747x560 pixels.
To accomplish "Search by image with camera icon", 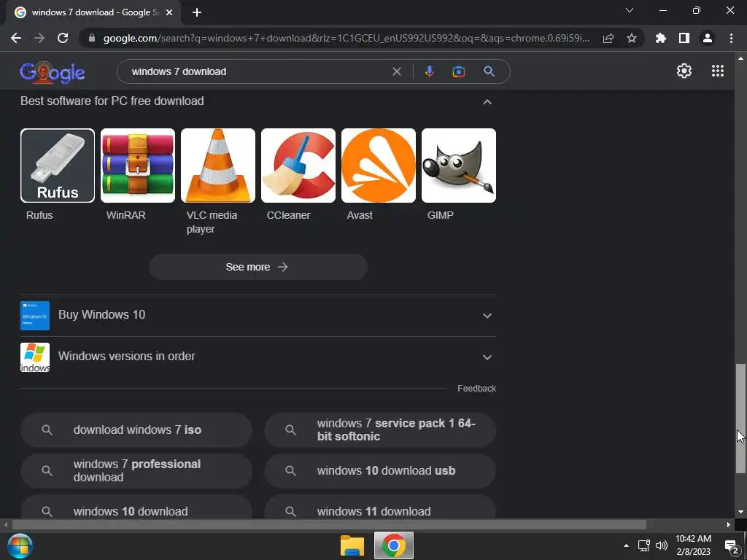I will pyautogui.click(x=458, y=71).
